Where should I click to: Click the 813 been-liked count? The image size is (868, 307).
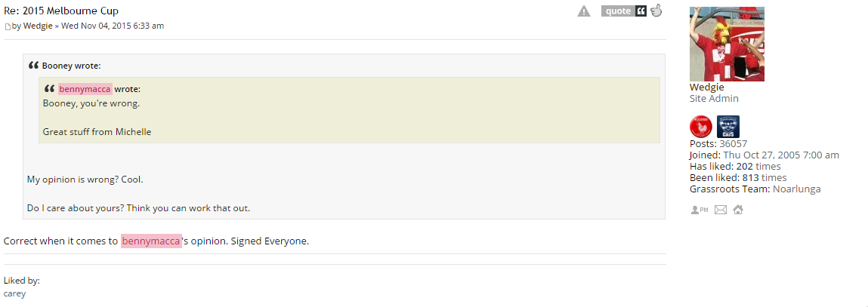click(x=751, y=178)
